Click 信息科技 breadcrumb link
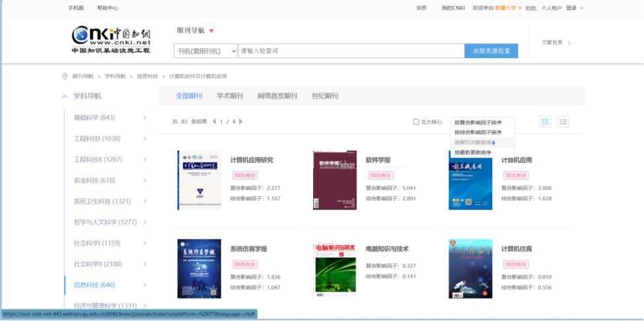 pyautogui.click(x=147, y=77)
